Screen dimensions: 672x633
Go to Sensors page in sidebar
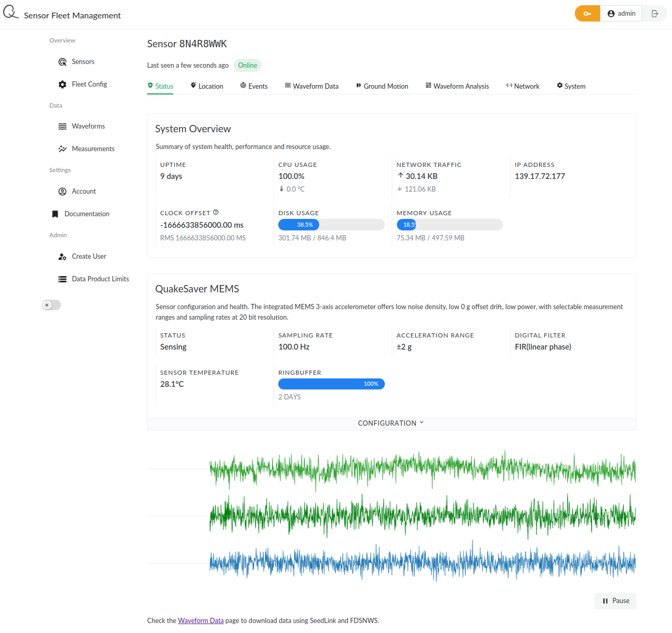point(83,62)
